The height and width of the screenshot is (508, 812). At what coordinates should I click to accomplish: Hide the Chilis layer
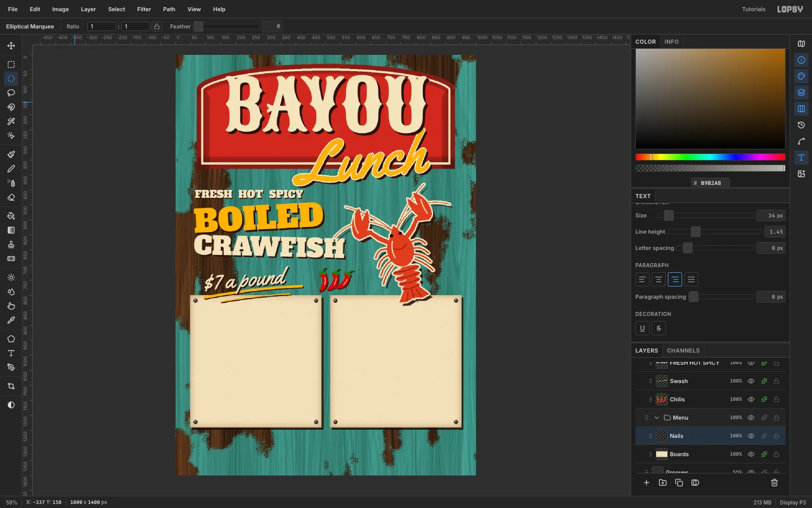tap(751, 399)
